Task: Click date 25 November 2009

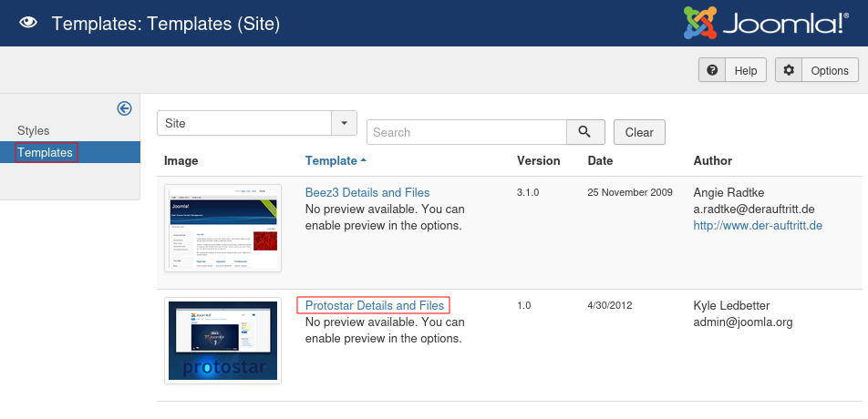Action: [x=630, y=192]
